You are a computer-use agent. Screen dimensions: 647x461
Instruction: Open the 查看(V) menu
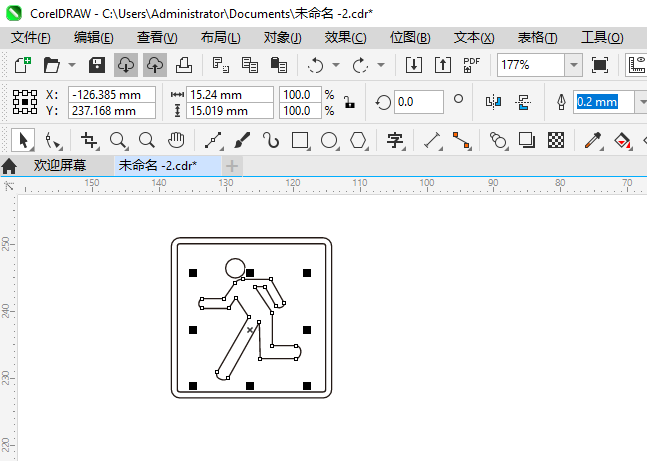157,38
